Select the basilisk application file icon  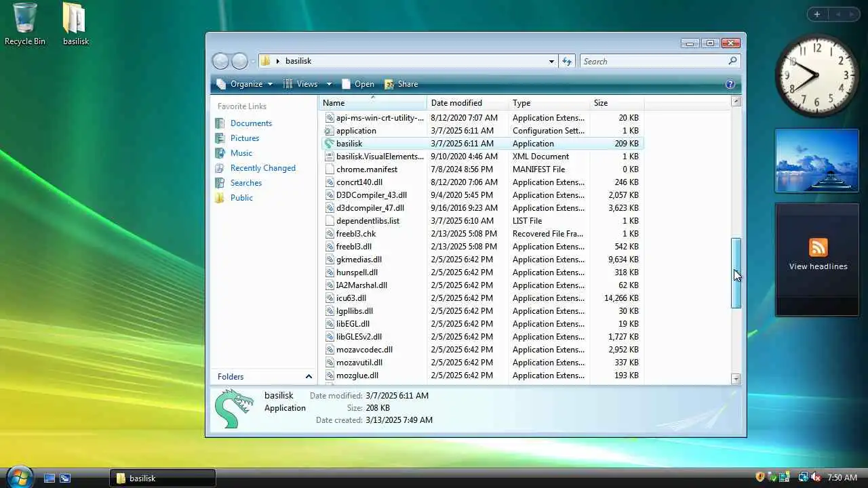(330, 144)
